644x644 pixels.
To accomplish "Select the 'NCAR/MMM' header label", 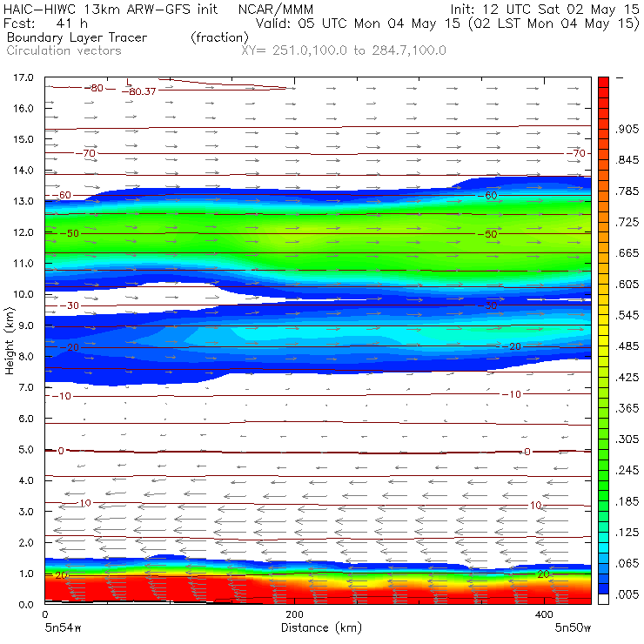I will point(276,9).
